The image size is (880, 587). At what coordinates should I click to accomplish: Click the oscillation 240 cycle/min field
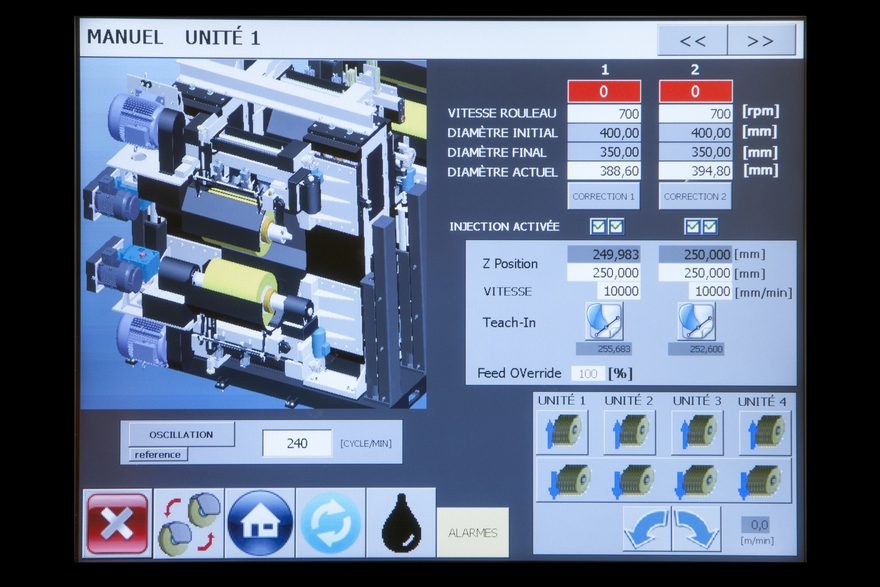[x=297, y=443]
